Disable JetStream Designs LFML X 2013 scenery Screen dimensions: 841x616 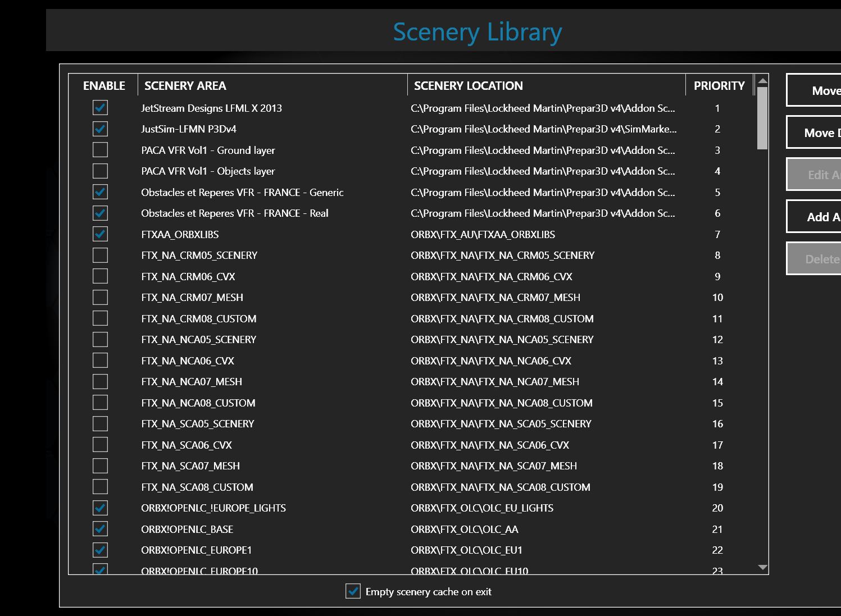click(x=100, y=108)
